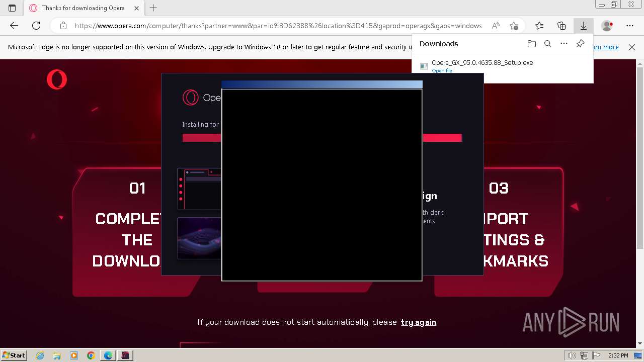View site information lock icon
The height and width of the screenshot is (362, 644).
(63, 26)
